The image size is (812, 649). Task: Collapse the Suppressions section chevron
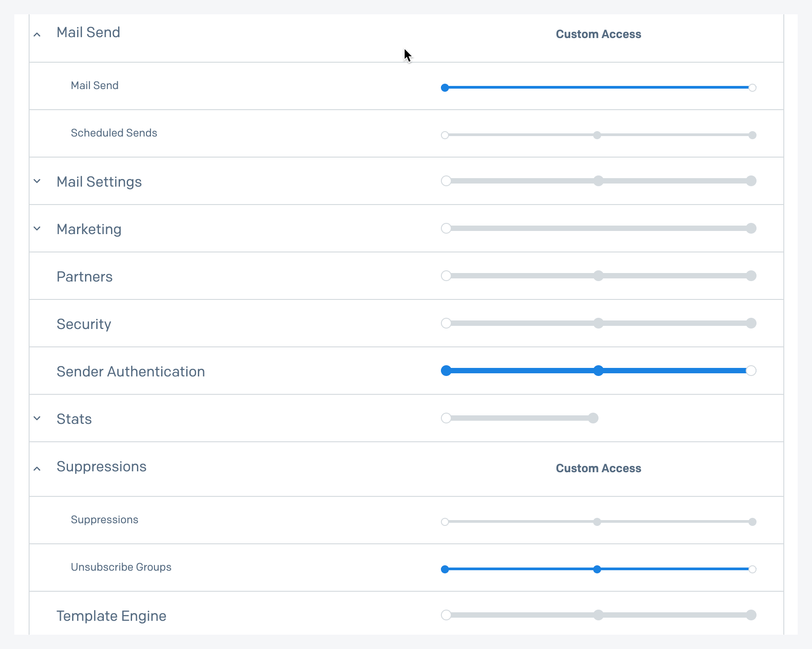pos(37,469)
